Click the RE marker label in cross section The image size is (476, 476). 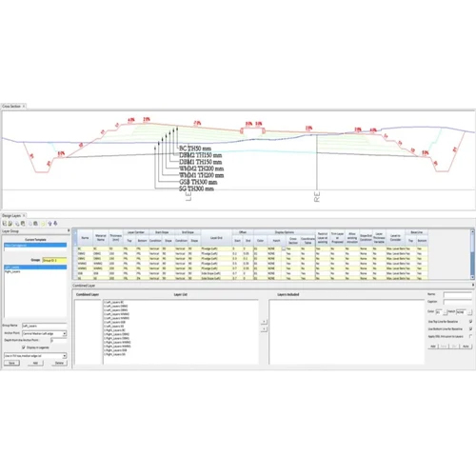coord(317,197)
